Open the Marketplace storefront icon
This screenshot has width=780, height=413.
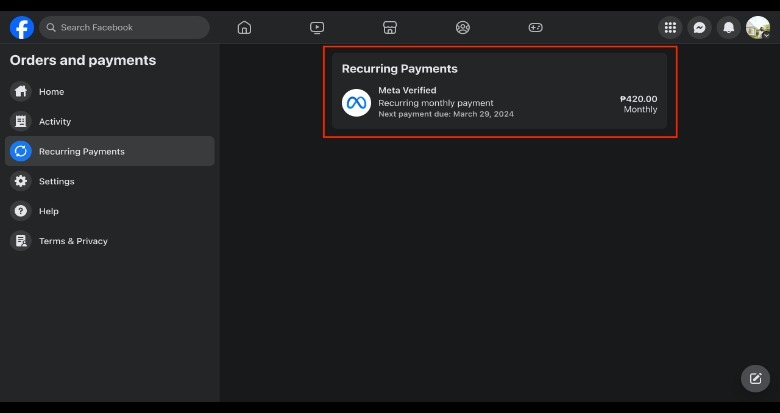[390, 27]
